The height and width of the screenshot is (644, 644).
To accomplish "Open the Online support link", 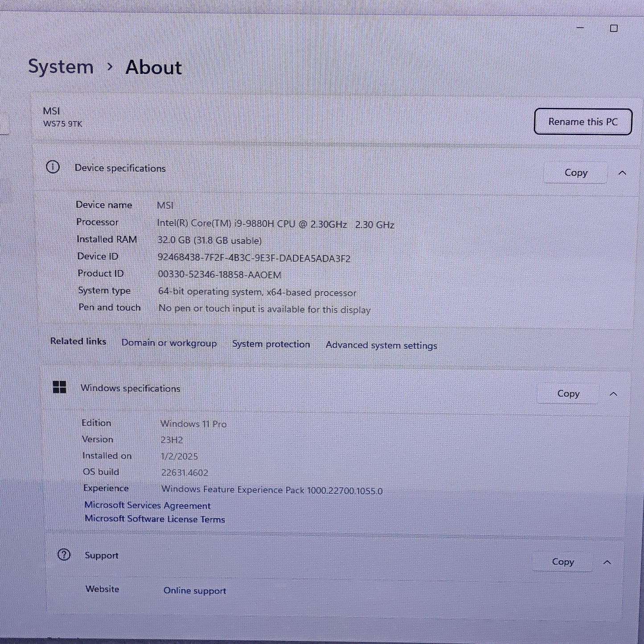I will point(195,591).
